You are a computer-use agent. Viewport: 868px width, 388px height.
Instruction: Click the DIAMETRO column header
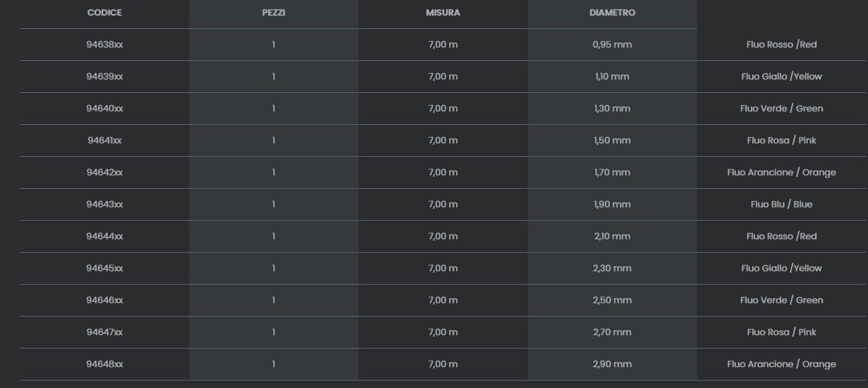tap(612, 13)
